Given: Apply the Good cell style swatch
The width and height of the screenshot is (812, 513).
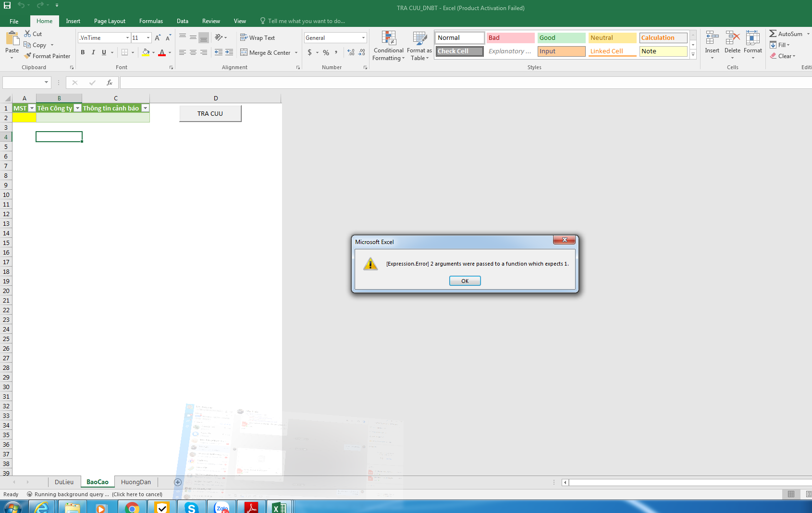Looking at the screenshot, I should 561,38.
